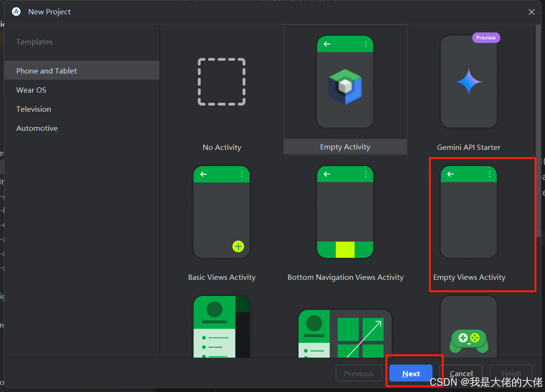The width and height of the screenshot is (545, 392).
Task: Click the Cancel button
Action: (x=461, y=373)
